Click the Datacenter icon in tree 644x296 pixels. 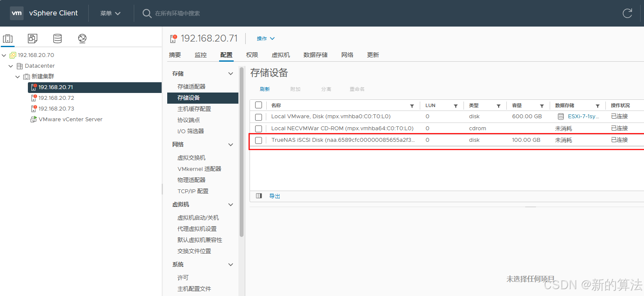pyautogui.click(x=20, y=66)
